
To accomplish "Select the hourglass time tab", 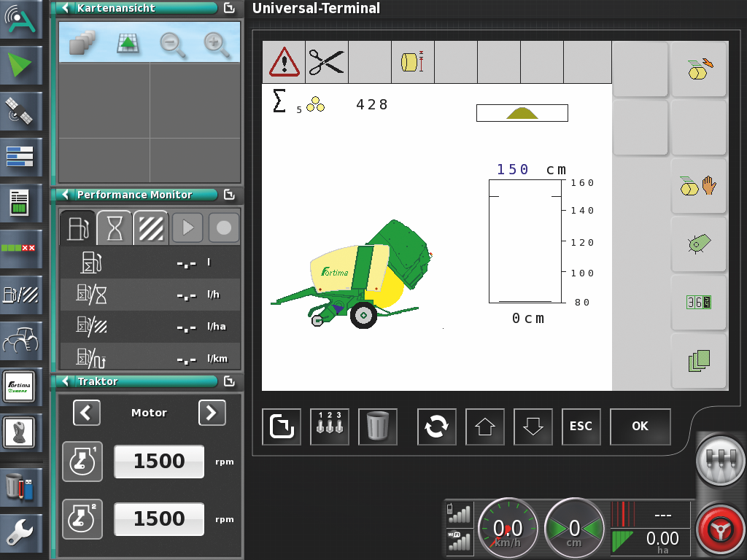I will pos(115,228).
